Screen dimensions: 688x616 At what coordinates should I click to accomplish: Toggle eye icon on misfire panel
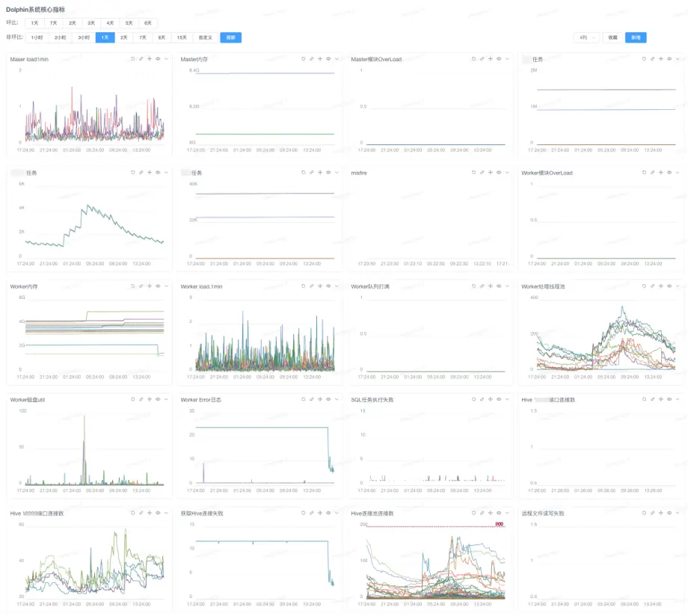[498, 173]
